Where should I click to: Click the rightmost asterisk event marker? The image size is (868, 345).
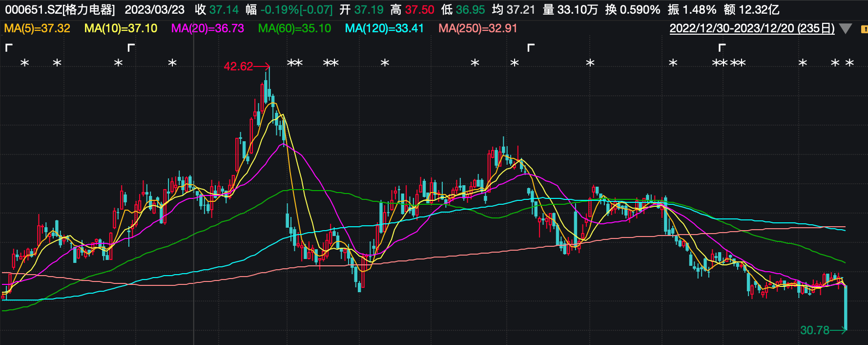(849, 63)
